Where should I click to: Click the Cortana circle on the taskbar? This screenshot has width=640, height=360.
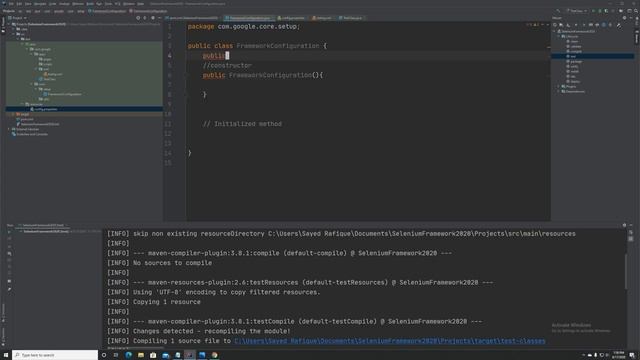[x=104, y=355]
